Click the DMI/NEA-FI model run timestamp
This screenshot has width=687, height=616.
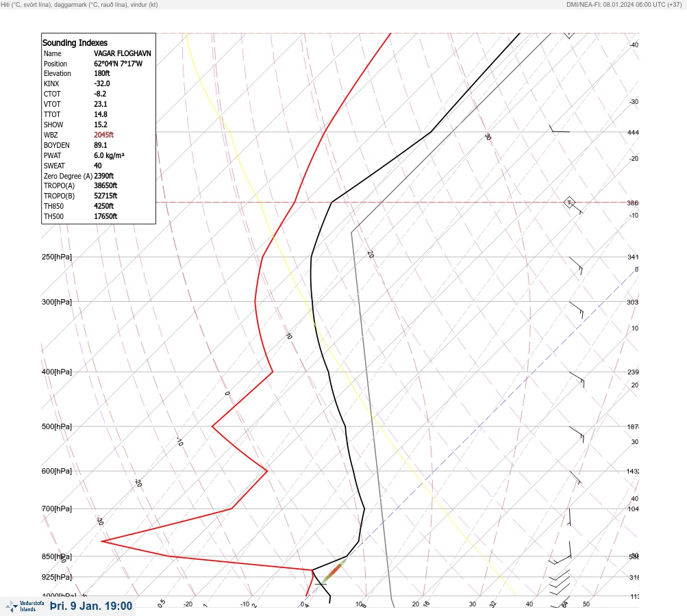coord(624,5)
